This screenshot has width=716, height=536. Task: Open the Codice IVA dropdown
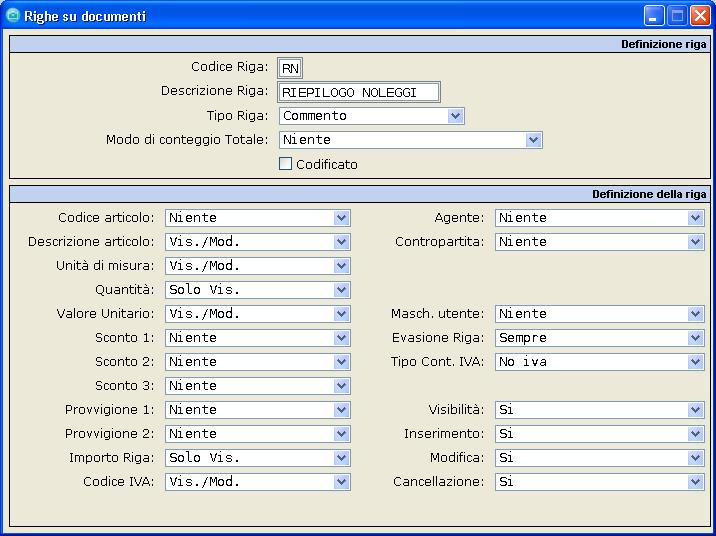[x=342, y=482]
